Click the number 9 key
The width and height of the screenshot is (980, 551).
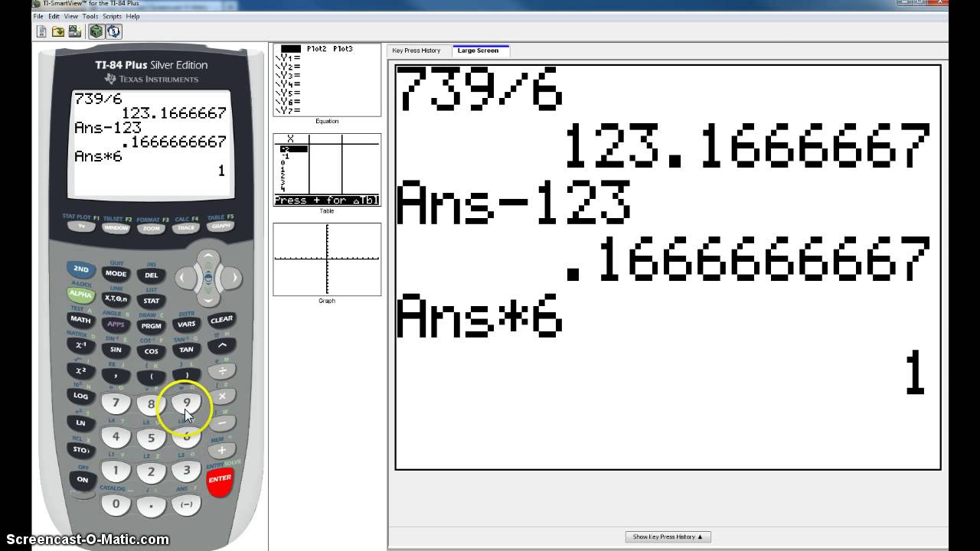[x=186, y=403]
